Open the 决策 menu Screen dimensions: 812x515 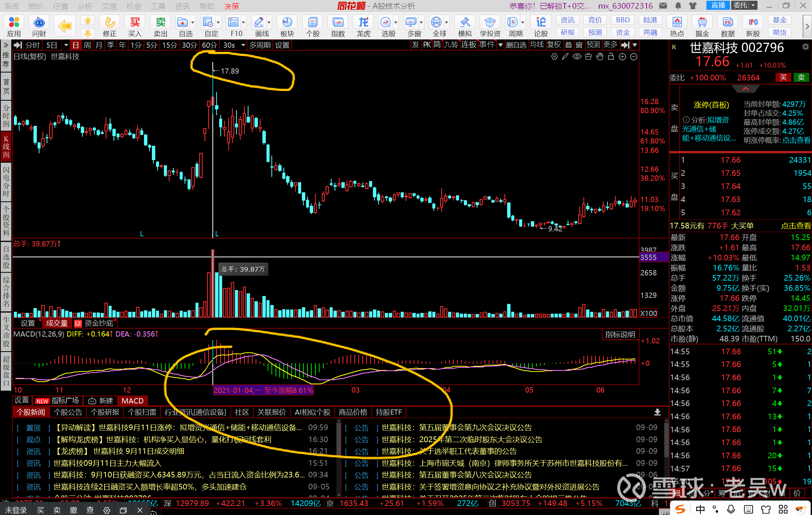231,6
